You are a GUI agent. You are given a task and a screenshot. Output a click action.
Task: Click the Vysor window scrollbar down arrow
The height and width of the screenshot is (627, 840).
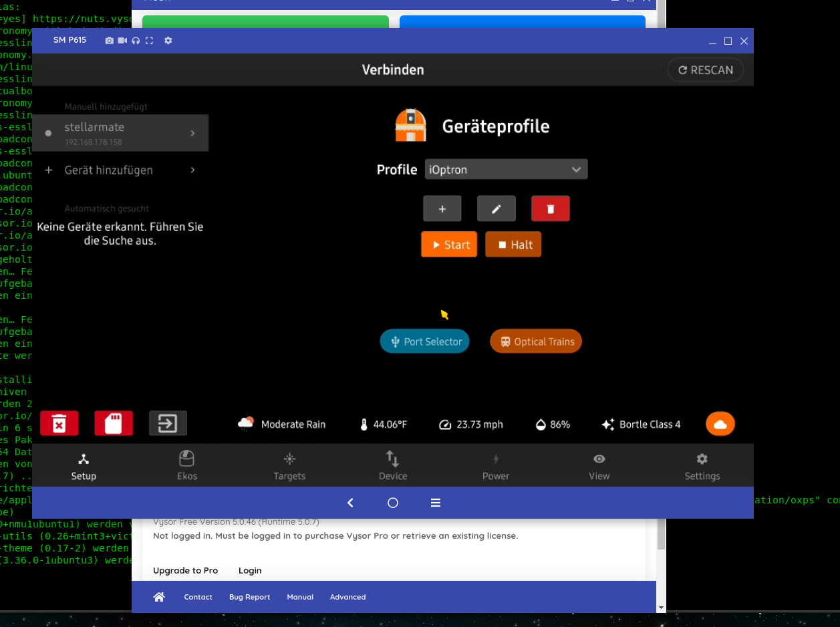point(662,608)
